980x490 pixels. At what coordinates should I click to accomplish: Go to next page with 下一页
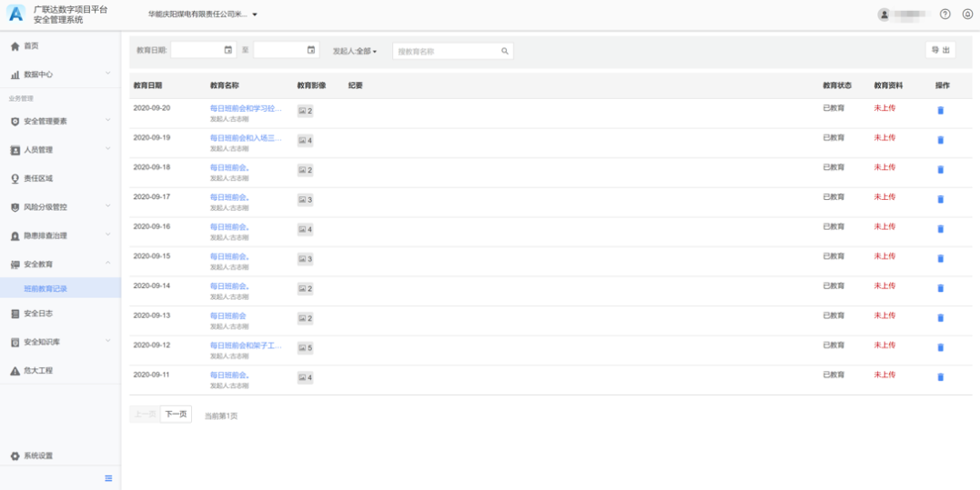click(x=176, y=414)
